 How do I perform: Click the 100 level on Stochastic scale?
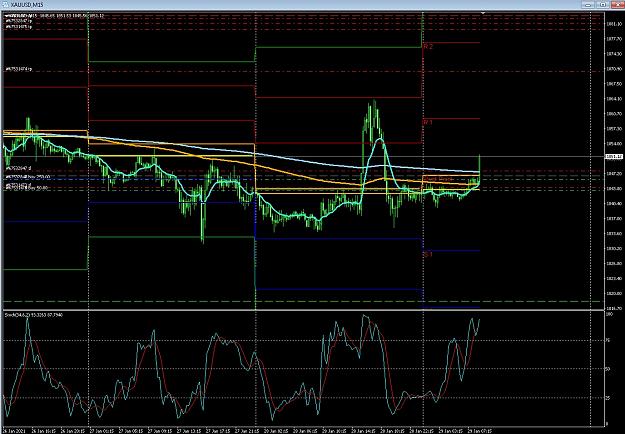click(609, 314)
